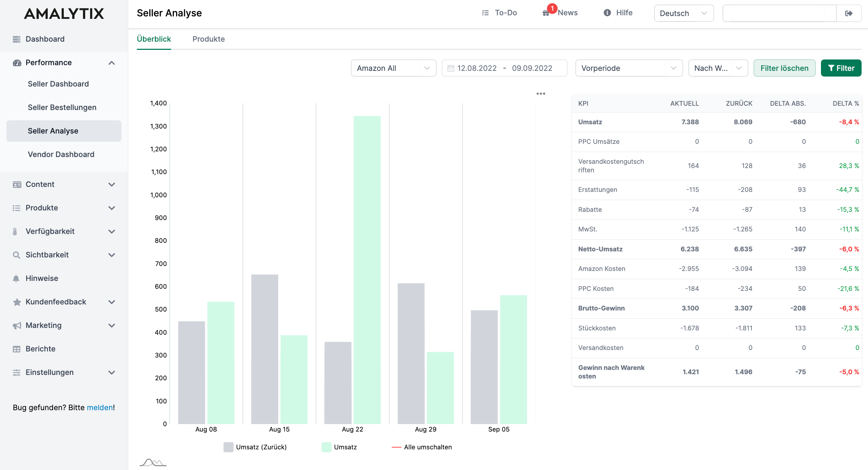Click the Stückkosten row label

(597, 328)
